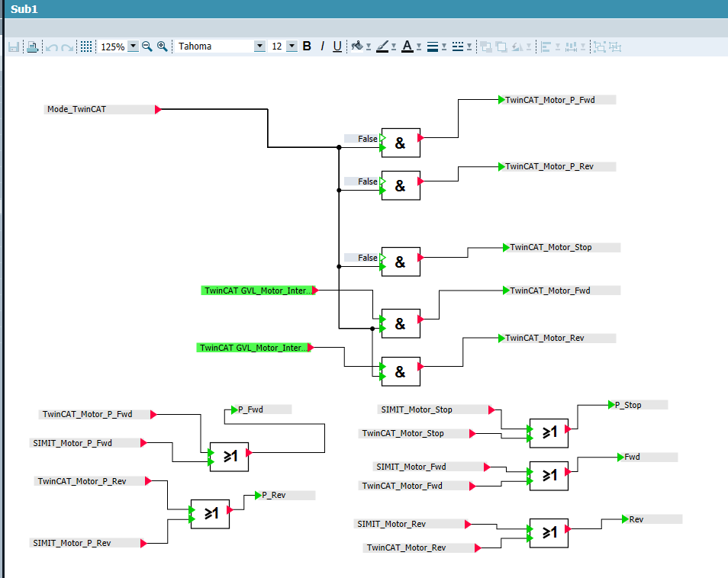Open the 125% zoom level dropdown
Viewport: 728px width, 578px height.
[133, 46]
